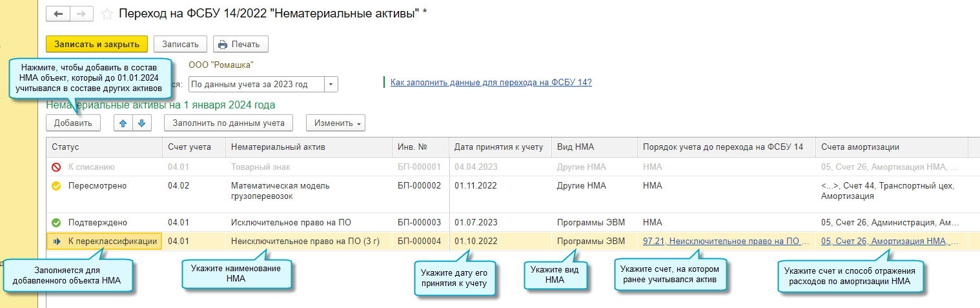Viewport: 980px width, 308px height.
Task: Print using the Печать button
Action: tap(240, 44)
